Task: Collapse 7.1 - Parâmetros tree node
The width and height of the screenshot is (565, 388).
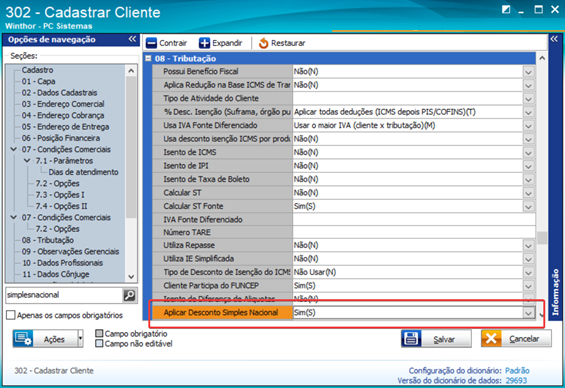Action: pyautogui.click(x=27, y=161)
